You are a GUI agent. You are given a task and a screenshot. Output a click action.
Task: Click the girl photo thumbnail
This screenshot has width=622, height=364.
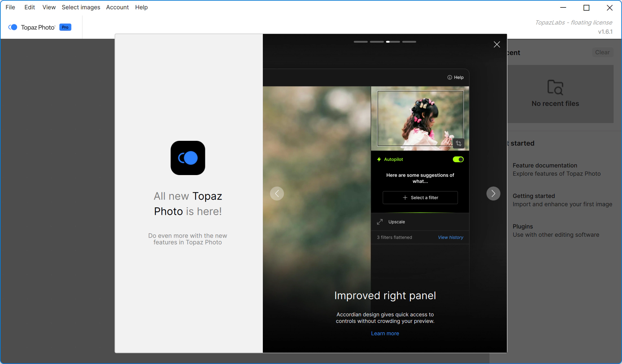tap(420, 118)
